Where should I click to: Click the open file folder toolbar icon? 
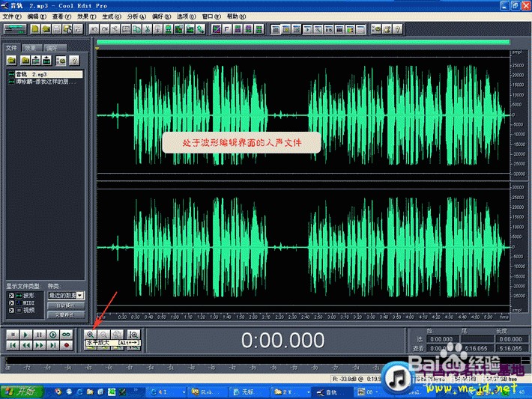point(46,29)
